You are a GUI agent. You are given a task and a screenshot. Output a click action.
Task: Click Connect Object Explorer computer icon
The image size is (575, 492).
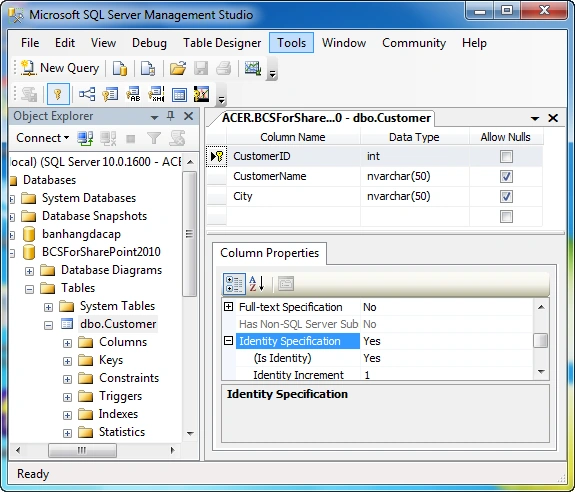(85, 138)
